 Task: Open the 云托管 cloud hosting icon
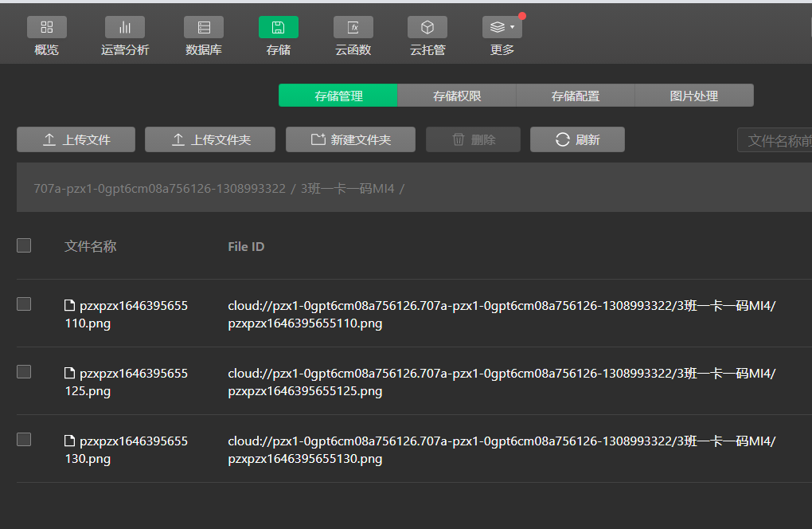pos(427,27)
